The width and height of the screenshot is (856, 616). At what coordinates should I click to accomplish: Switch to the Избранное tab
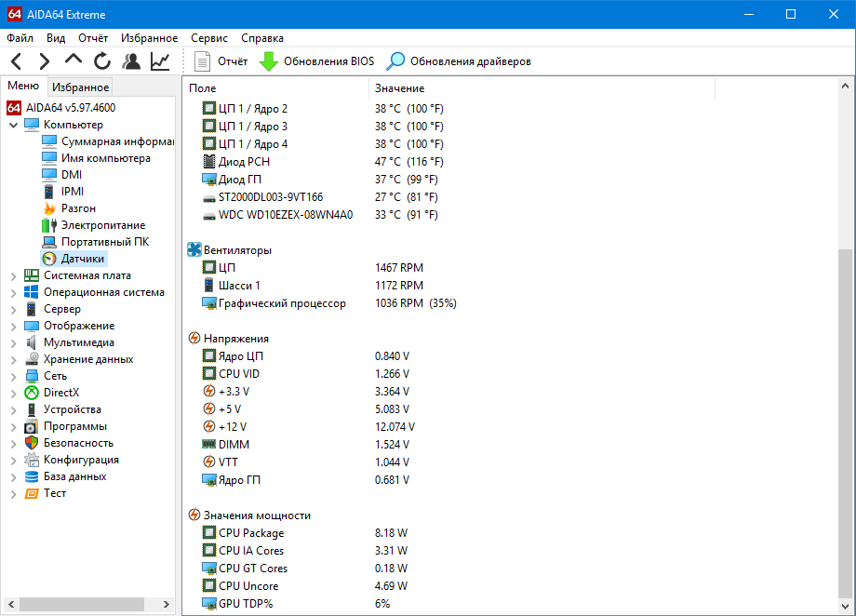(80, 87)
